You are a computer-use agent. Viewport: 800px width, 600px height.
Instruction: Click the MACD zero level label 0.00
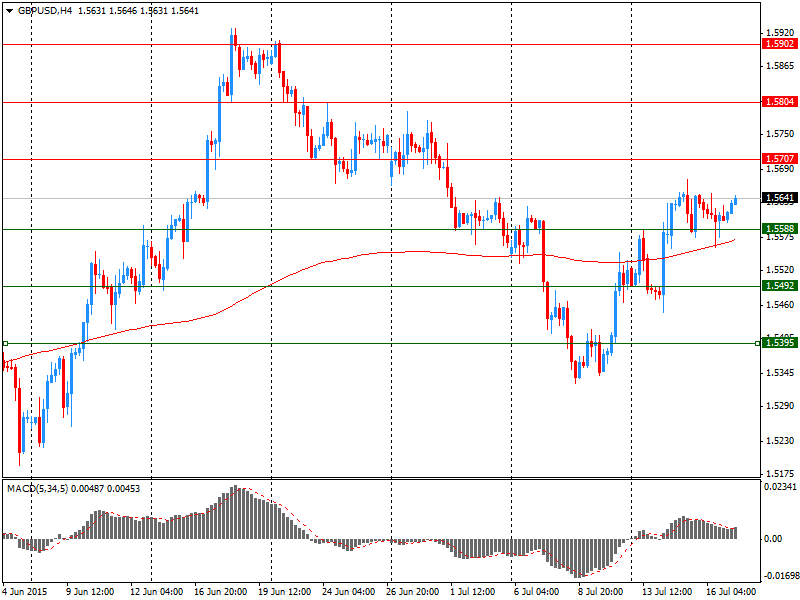(773, 539)
